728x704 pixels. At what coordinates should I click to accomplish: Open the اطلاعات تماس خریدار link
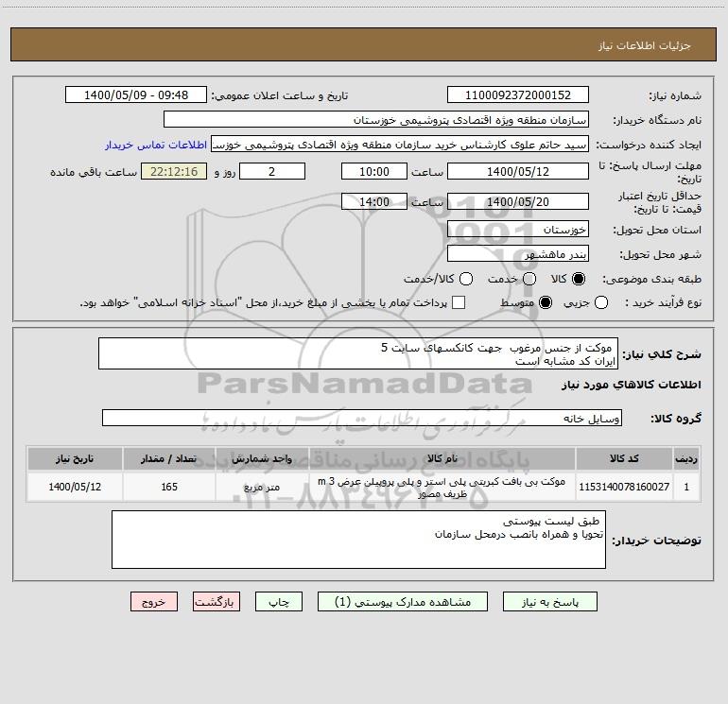coord(156,145)
